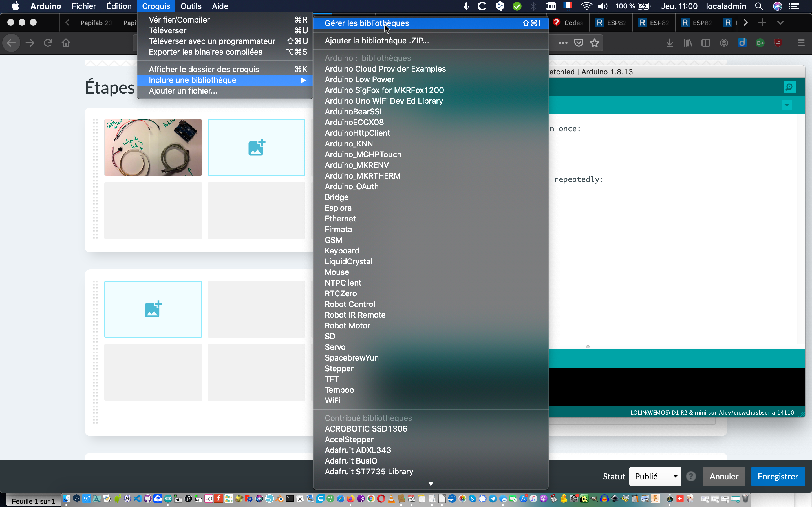This screenshot has width=812, height=507.
Task: Open macOS Spotlight search icon
Action: [x=759, y=6]
